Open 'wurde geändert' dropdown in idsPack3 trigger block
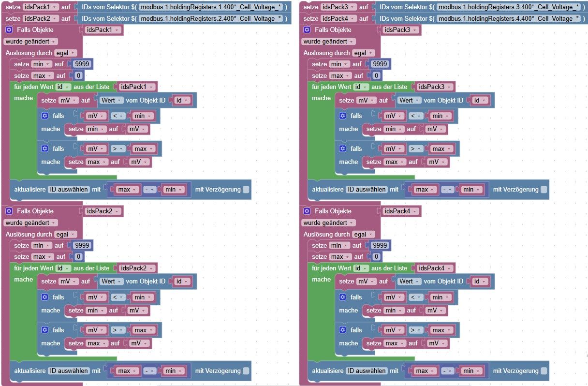Image resolution: width=588 pixels, height=386 pixels. [x=328, y=42]
